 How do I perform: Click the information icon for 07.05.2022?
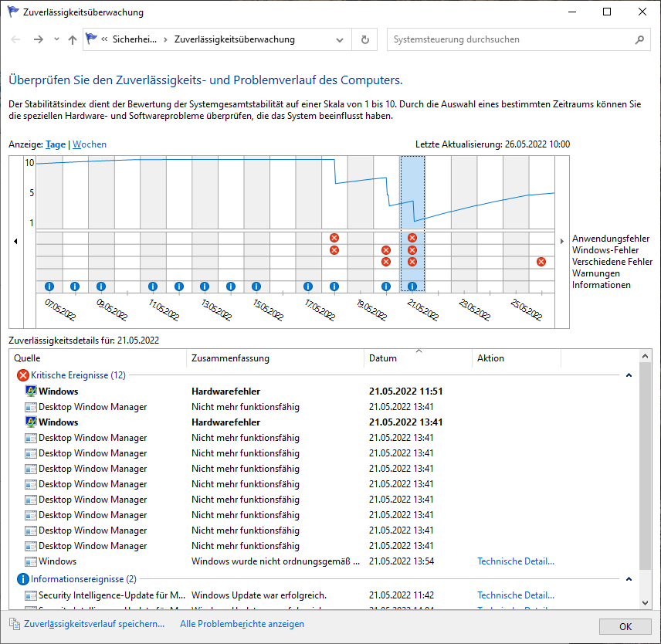(49, 286)
